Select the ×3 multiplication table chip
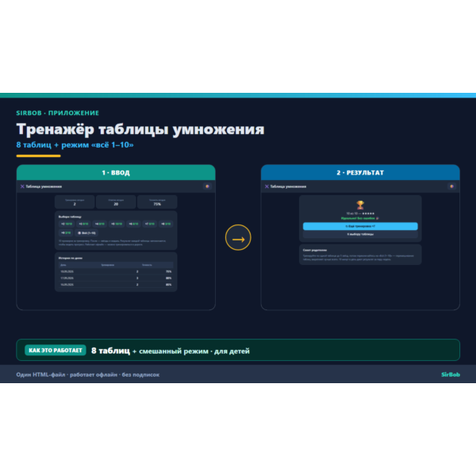This screenshot has width=476, height=476. 83,224
